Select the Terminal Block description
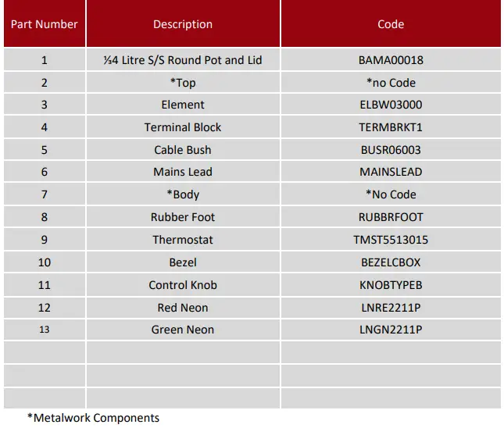Viewport: 504px width, 428px height. (183, 127)
